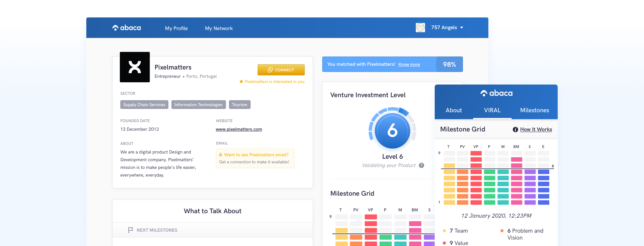Image resolution: width=644 pixels, height=246 pixels.
Task: Click the abaca logo in navbar
Action: click(x=127, y=28)
